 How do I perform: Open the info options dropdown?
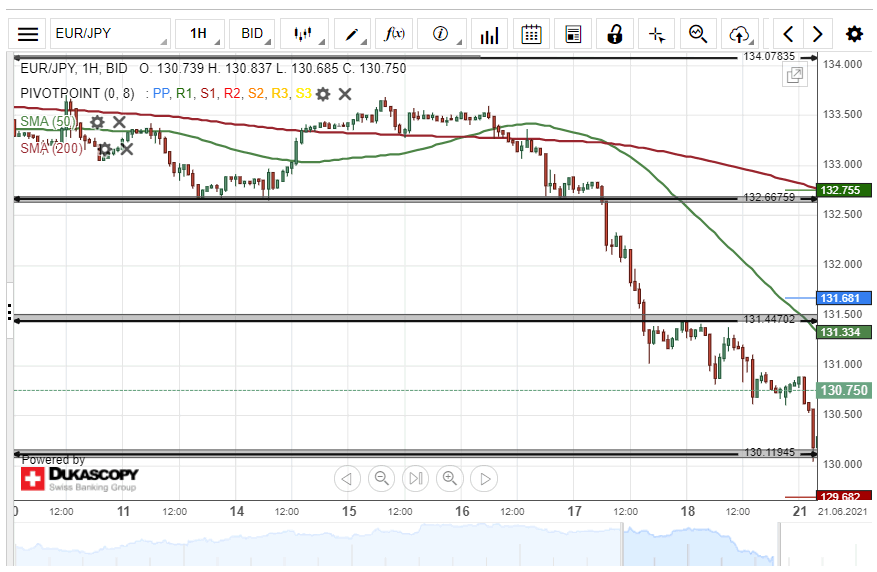click(x=441, y=34)
